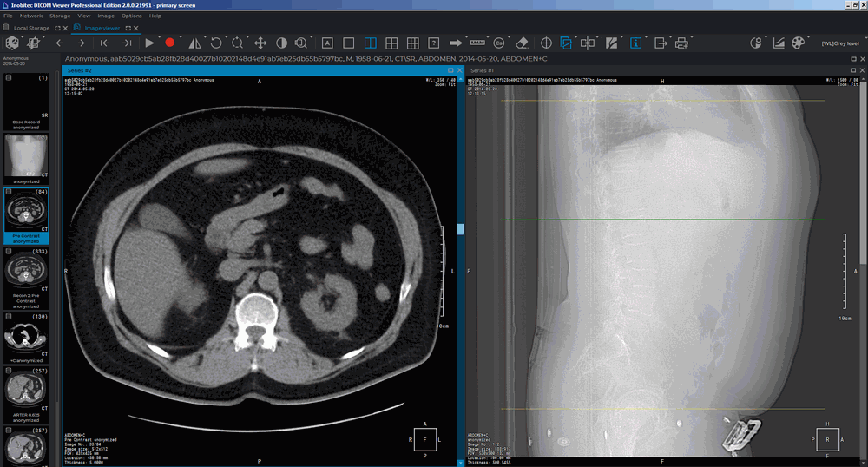Expand the play button dropdown arrow
This screenshot has width=868, height=467.
click(x=159, y=37)
